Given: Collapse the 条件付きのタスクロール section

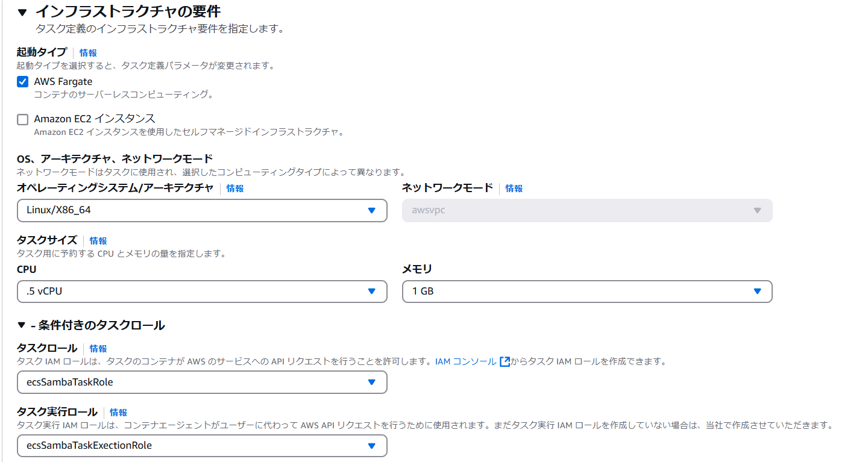Looking at the screenshot, I should (22, 325).
